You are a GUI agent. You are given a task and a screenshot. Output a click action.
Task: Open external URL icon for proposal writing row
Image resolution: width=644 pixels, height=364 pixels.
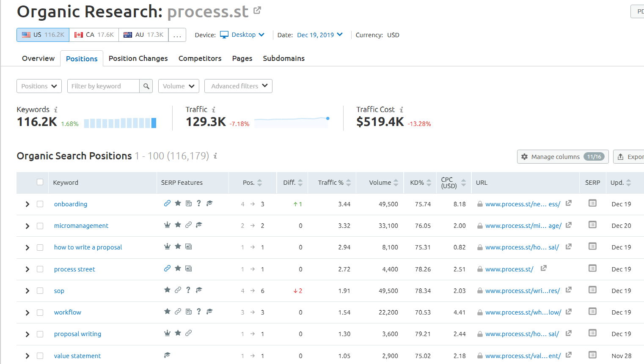click(x=569, y=333)
